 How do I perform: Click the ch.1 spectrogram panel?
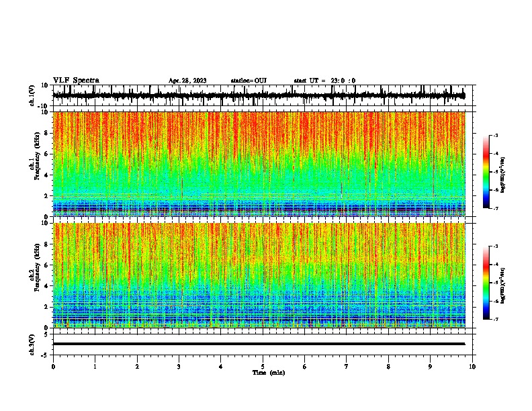click(x=259, y=164)
